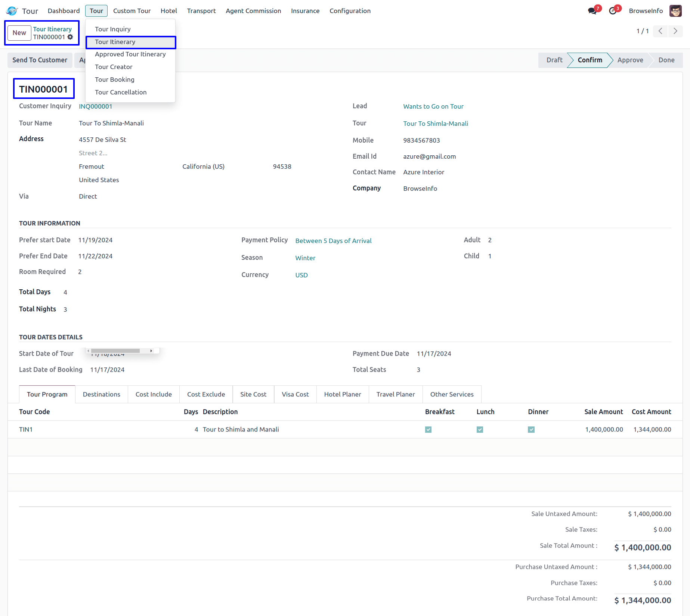Viewport: 690px width, 616px height.
Task: Open the Hotel dropdown menu
Action: (168, 11)
